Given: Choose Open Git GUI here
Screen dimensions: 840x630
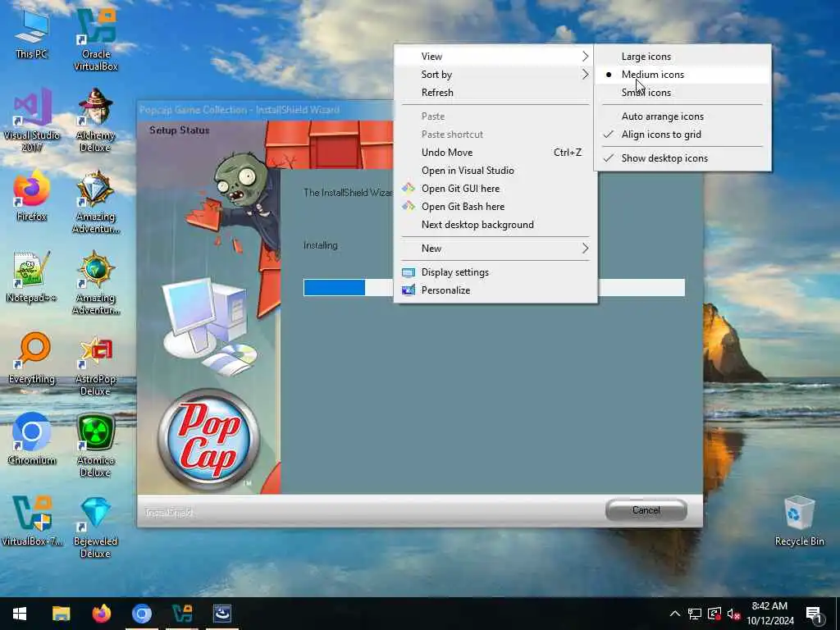Looking at the screenshot, I should pos(495,189).
